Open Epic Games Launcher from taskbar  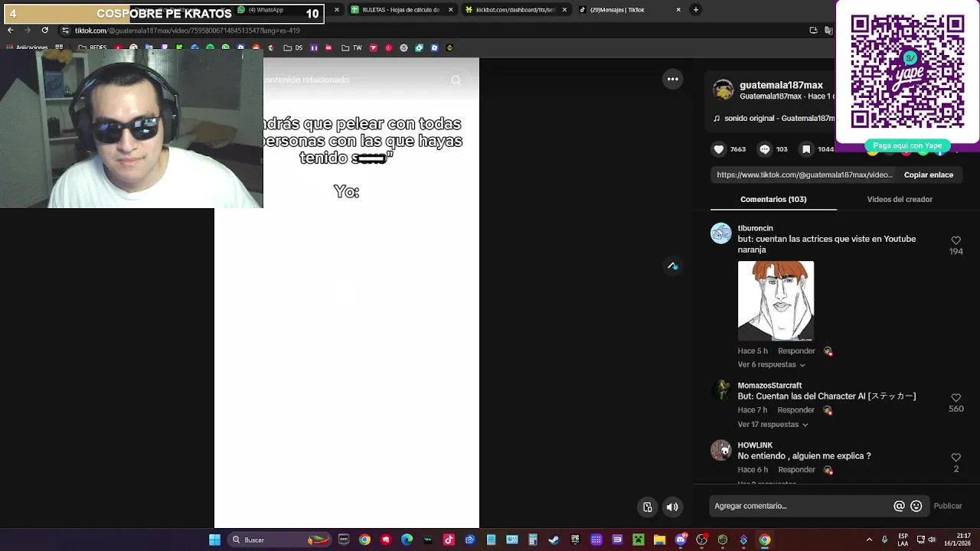[575, 540]
